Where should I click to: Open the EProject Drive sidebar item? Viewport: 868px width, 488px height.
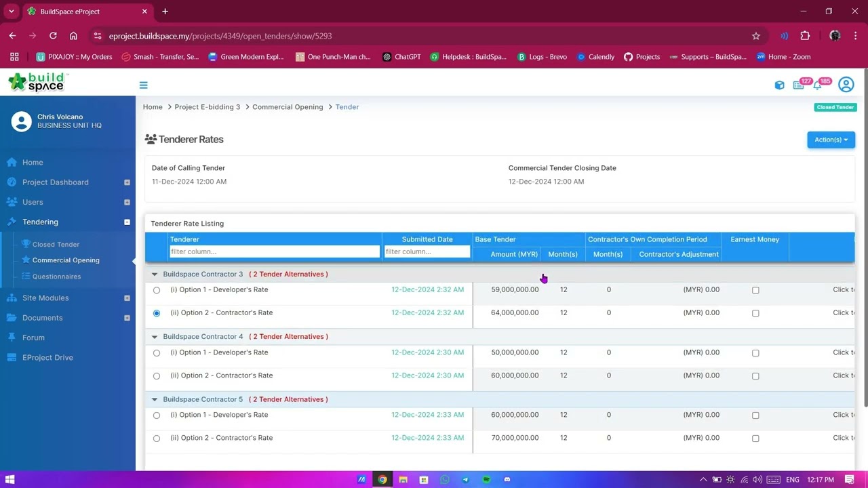point(47,357)
